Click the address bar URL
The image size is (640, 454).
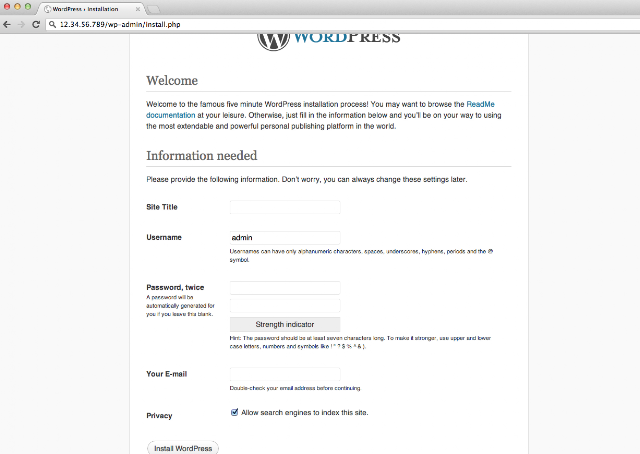pos(120,24)
